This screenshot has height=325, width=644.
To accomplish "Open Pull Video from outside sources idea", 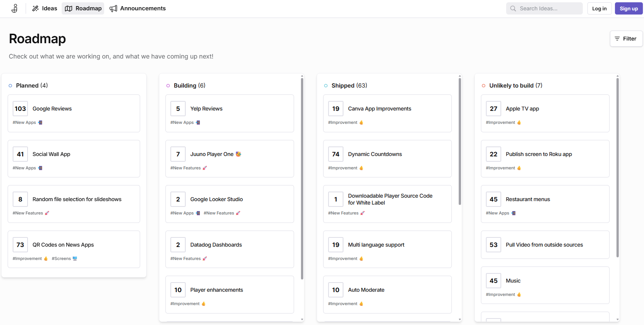I will tap(544, 245).
